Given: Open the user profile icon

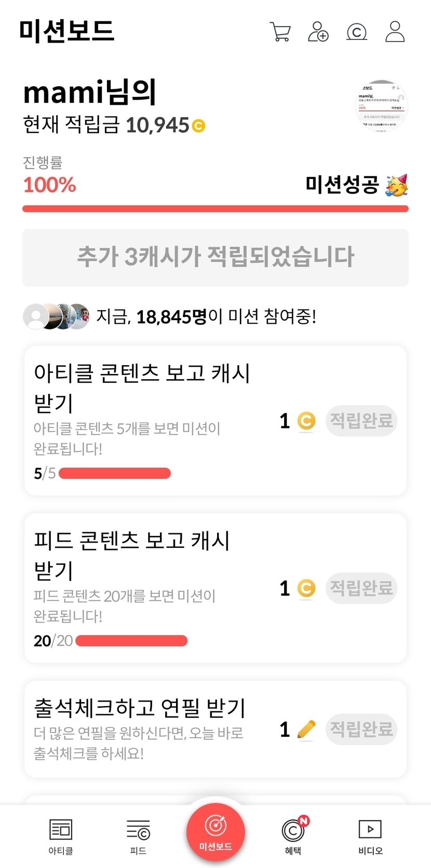Looking at the screenshot, I should click(x=395, y=32).
